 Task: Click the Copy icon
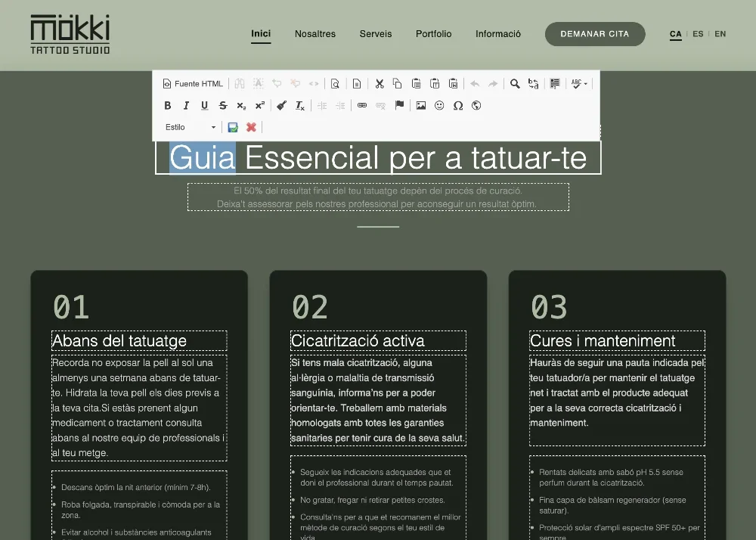click(398, 84)
